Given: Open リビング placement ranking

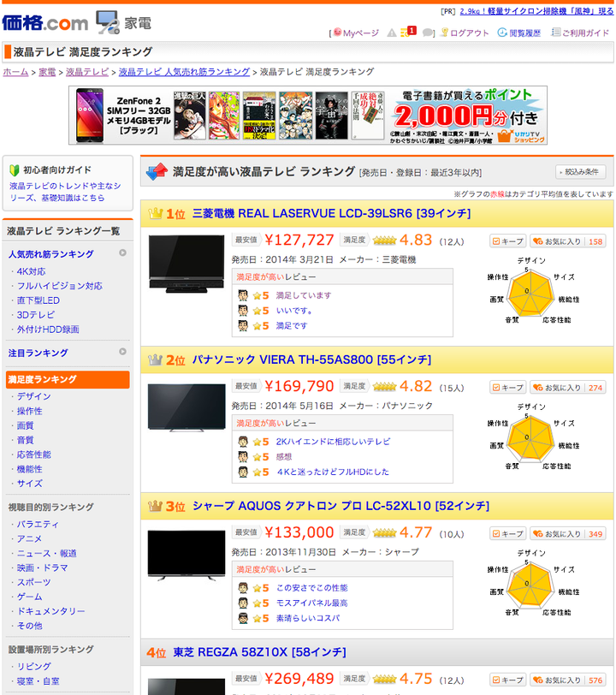Looking at the screenshot, I should click(33, 666).
